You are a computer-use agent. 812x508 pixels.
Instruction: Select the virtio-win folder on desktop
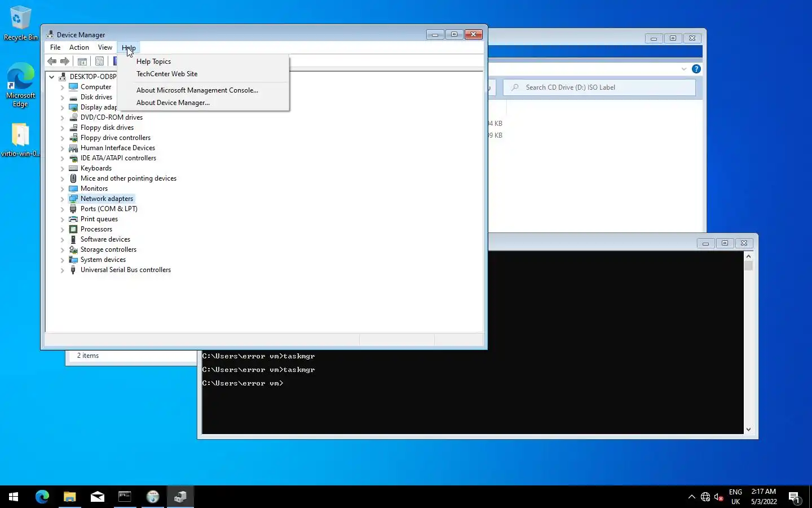pos(20,141)
